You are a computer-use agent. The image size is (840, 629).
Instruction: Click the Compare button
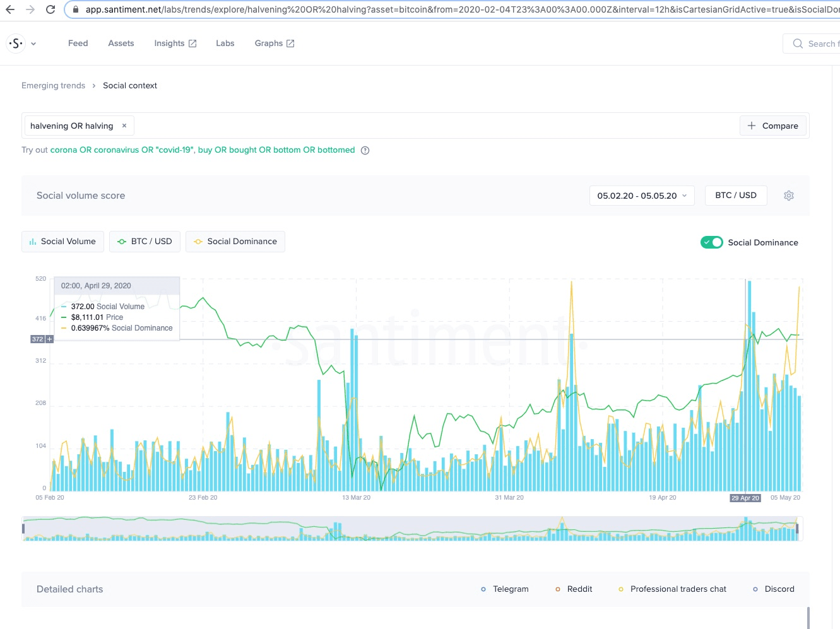click(x=773, y=126)
